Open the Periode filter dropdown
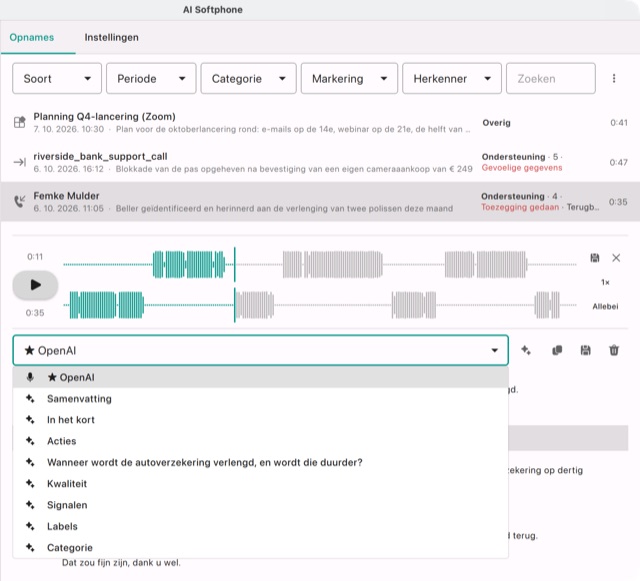 [151, 78]
